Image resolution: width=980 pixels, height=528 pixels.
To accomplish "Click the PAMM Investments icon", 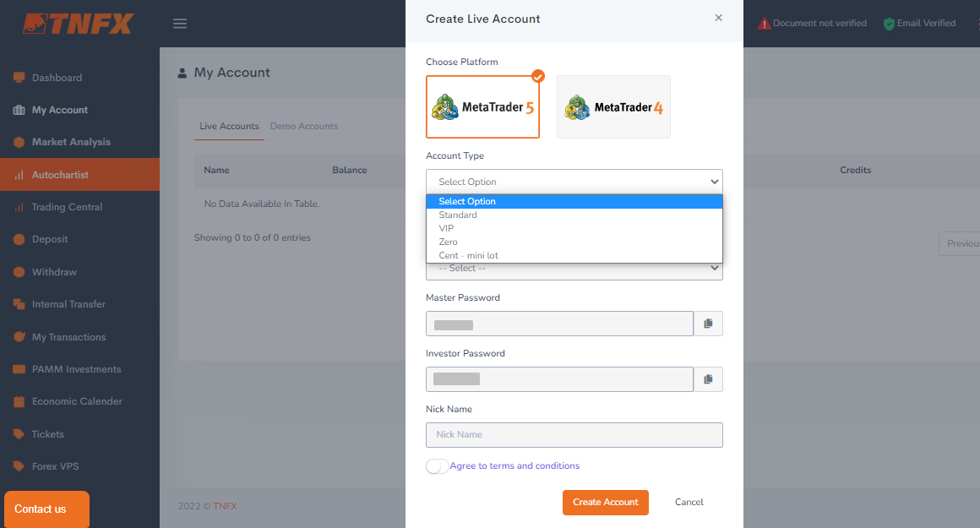I will tap(19, 369).
